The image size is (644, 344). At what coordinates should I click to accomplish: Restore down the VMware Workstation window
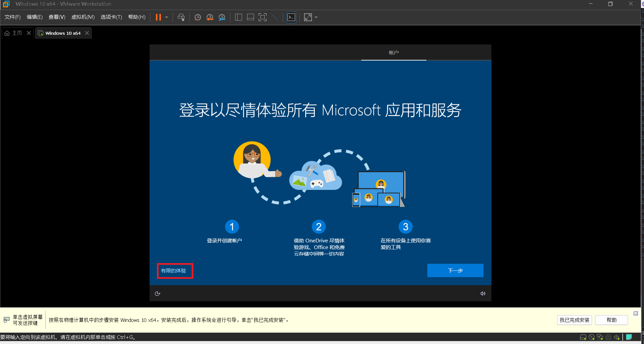coord(610,4)
